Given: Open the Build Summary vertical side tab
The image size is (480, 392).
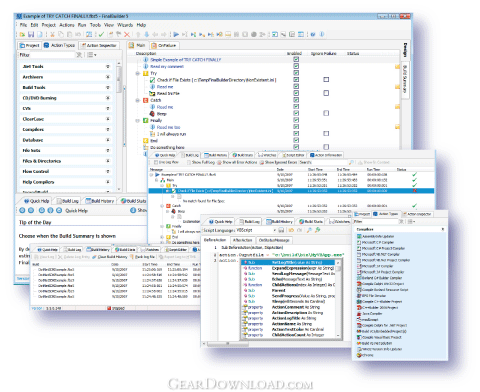Looking at the screenshot, I should [x=405, y=79].
